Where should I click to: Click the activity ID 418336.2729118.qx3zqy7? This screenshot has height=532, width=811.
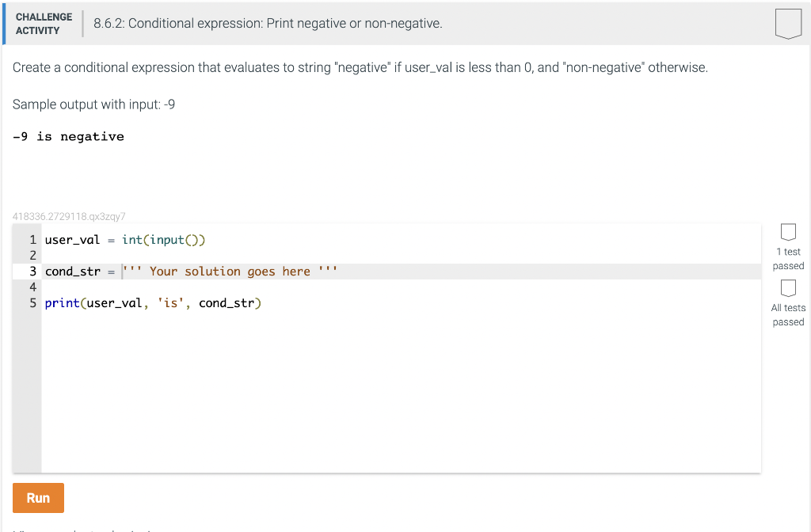[69, 216]
